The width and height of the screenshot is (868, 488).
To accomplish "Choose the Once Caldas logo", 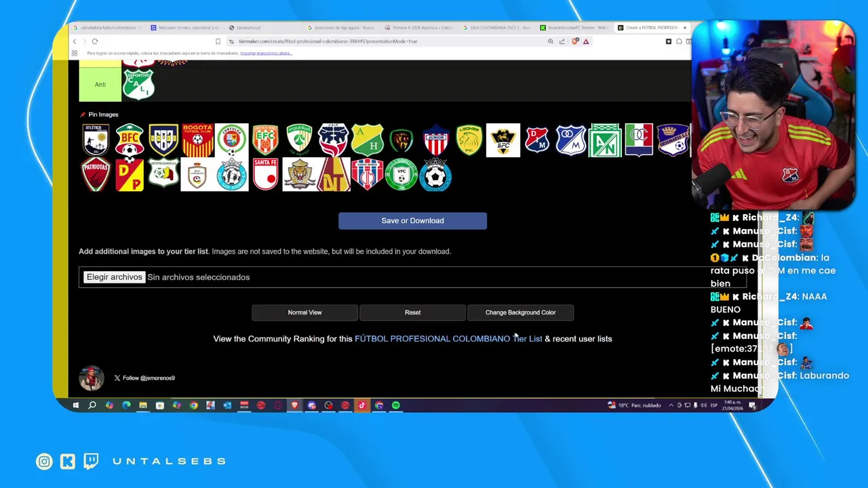I will coord(639,140).
